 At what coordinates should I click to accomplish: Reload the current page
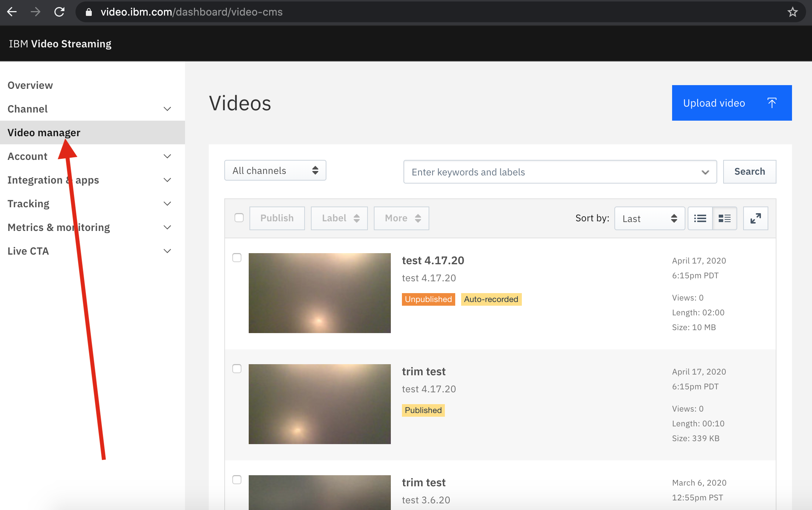[59, 12]
